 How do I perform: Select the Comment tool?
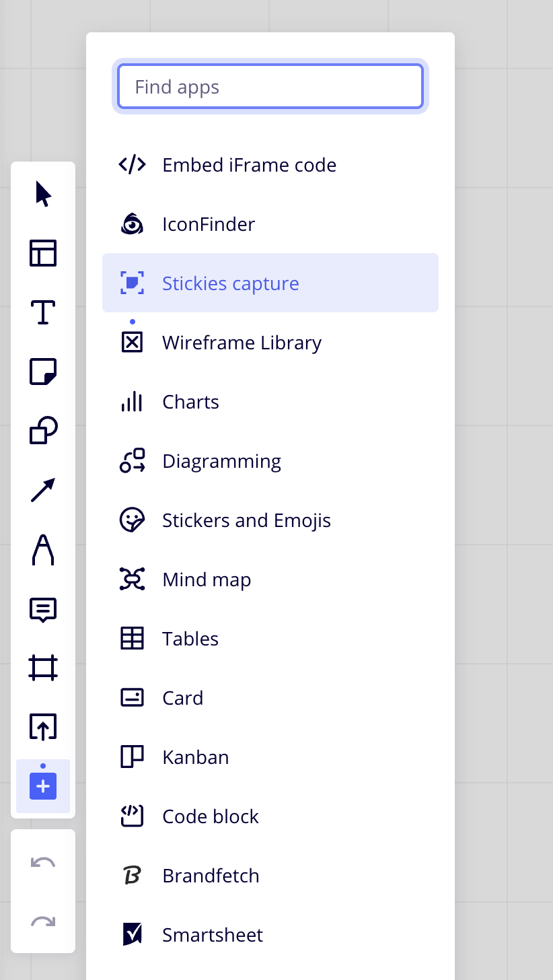click(x=43, y=609)
